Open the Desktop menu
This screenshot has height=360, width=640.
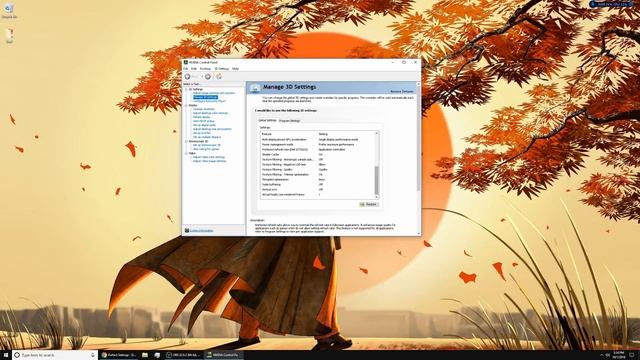coord(205,69)
